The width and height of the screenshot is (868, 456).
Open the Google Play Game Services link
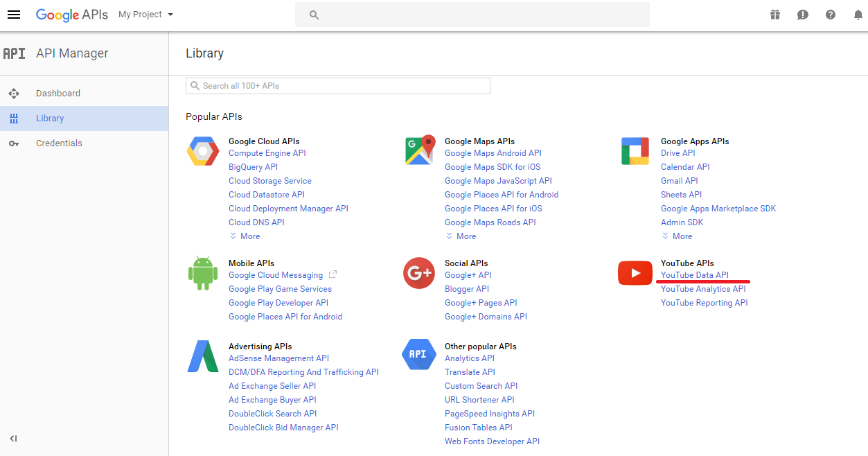tap(281, 289)
